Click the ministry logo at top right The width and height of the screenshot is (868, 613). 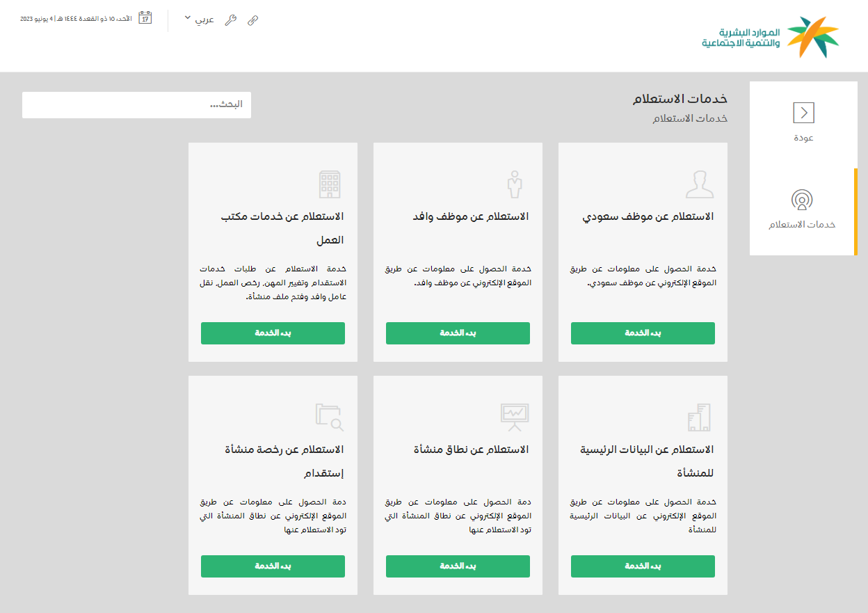point(771,37)
